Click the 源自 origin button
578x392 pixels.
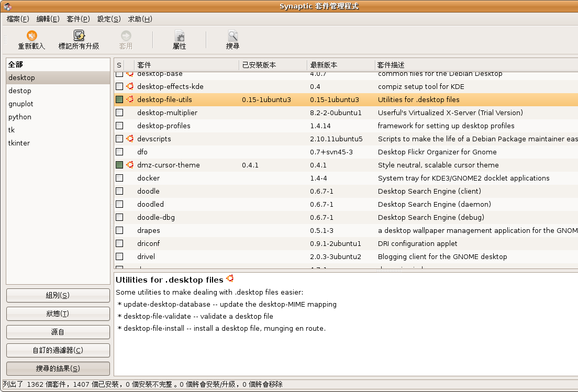pos(58,332)
